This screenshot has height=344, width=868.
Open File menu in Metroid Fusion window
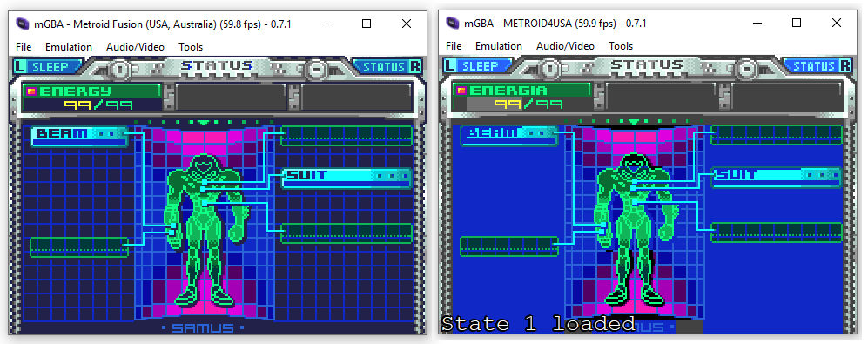[x=24, y=47]
